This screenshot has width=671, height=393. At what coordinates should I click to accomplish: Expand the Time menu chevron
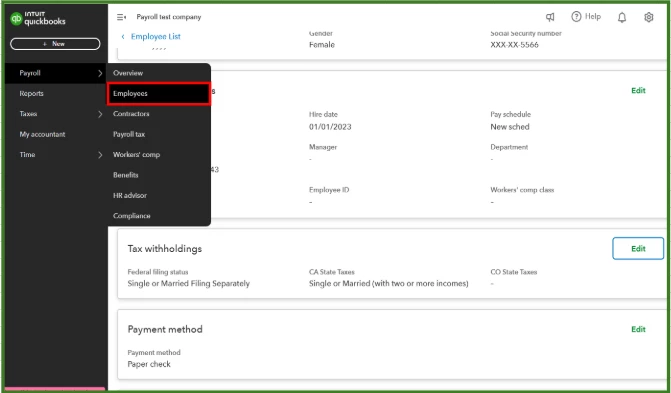[x=100, y=155]
